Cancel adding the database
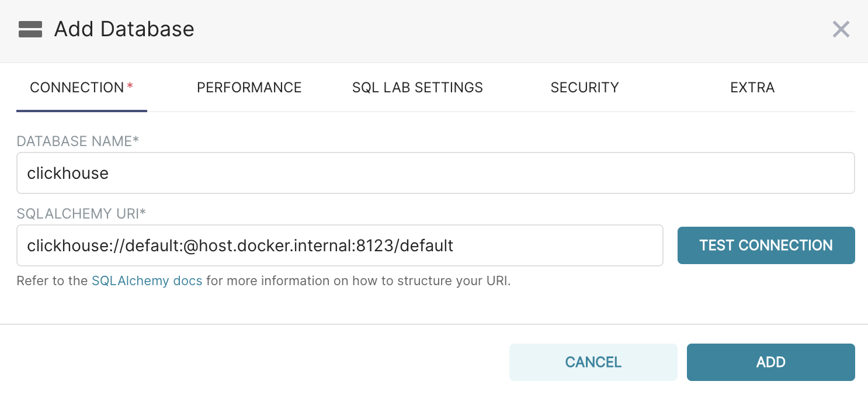This screenshot has width=868, height=395. coord(593,362)
